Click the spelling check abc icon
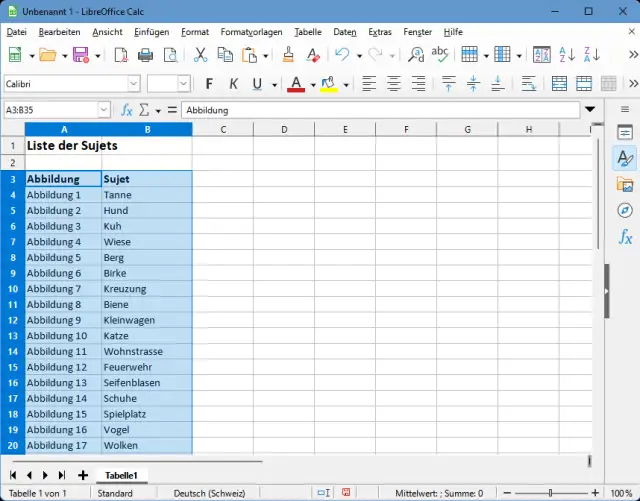640x501 pixels. click(x=439, y=55)
